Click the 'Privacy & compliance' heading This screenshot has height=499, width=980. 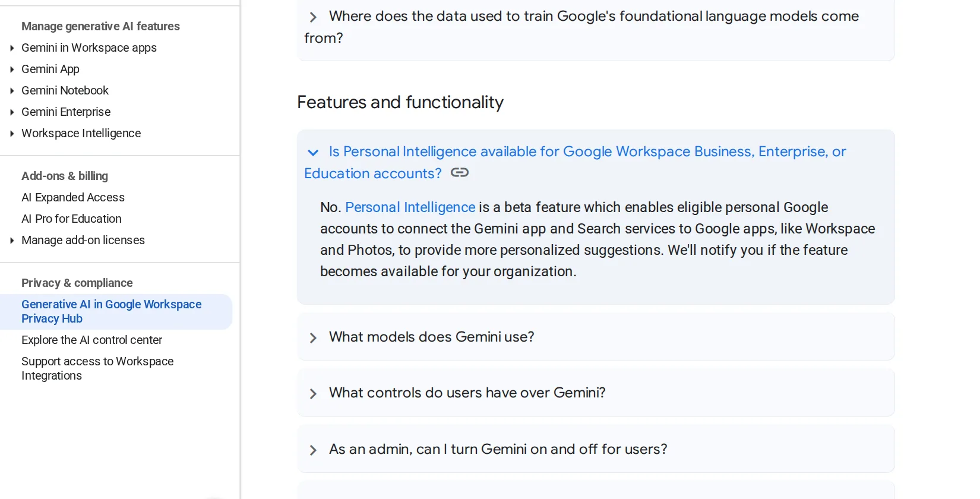[x=77, y=283]
